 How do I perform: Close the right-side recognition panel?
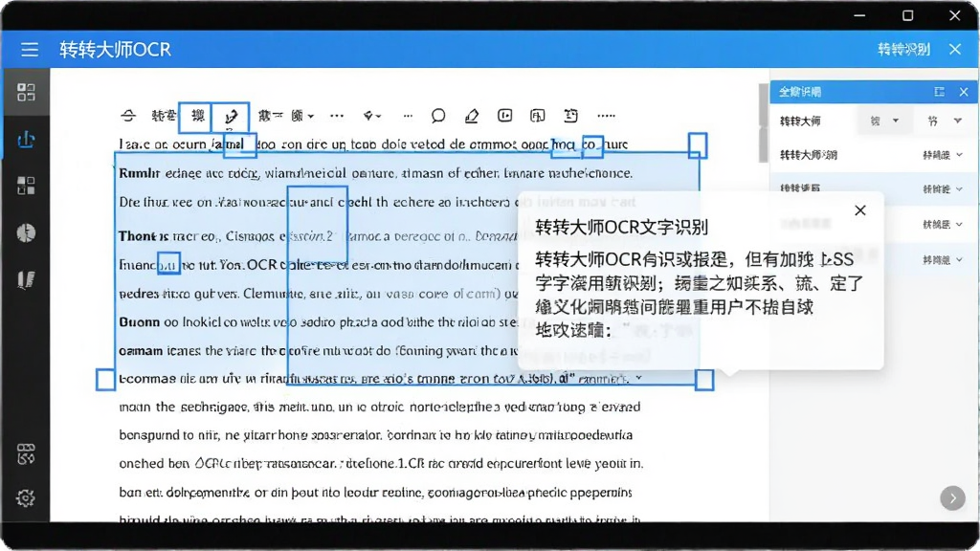pyautogui.click(x=964, y=92)
